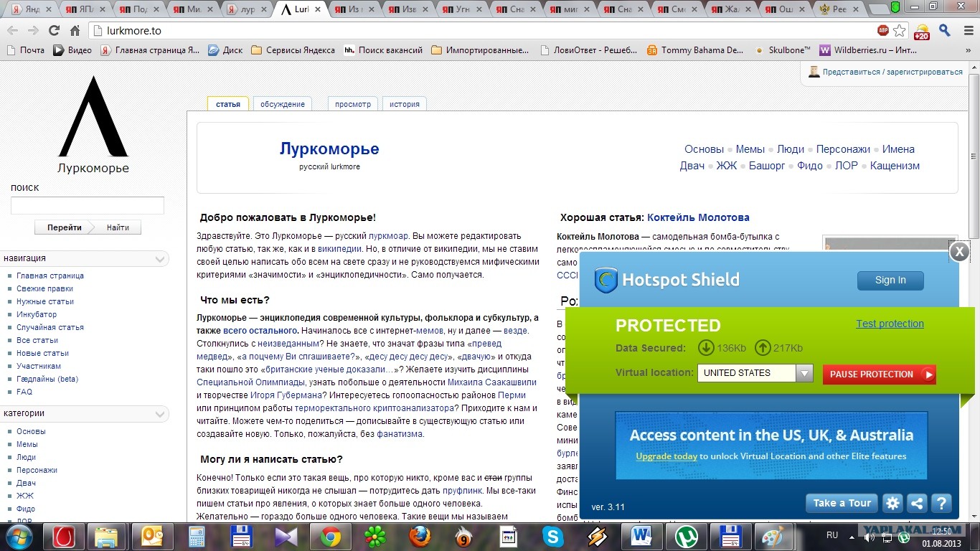Switch the RU language indicator
The image size is (980, 551).
[832, 535]
